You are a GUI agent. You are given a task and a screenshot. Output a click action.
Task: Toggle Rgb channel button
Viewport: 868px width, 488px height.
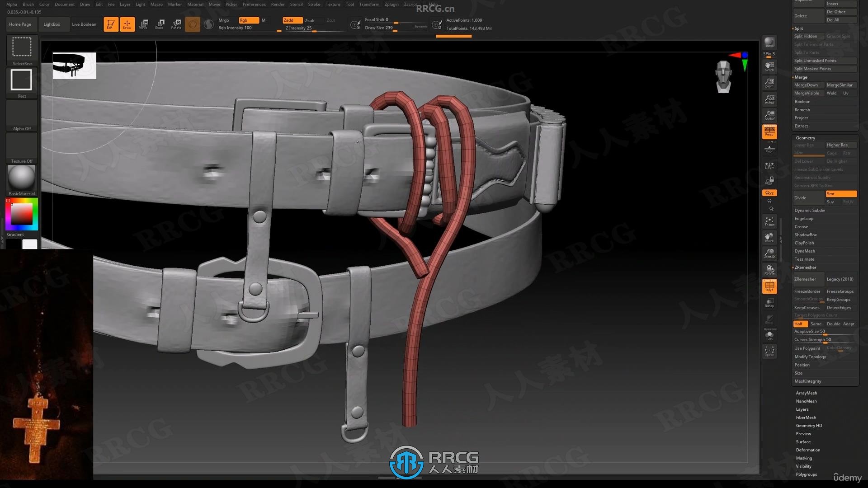pyautogui.click(x=249, y=20)
